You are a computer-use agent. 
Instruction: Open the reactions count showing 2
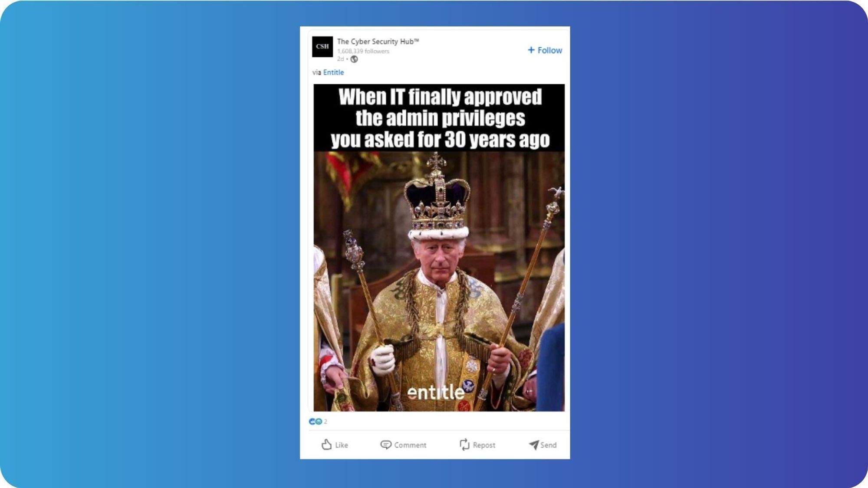(x=325, y=422)
